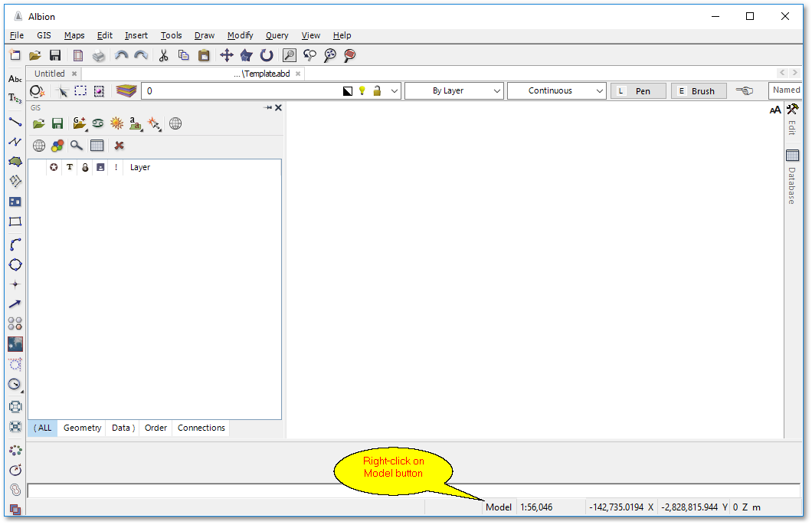Viewport: 812px width, 525px height.
Task: Select the Rectangle drawing tool
Action: (x=15, y=221)
